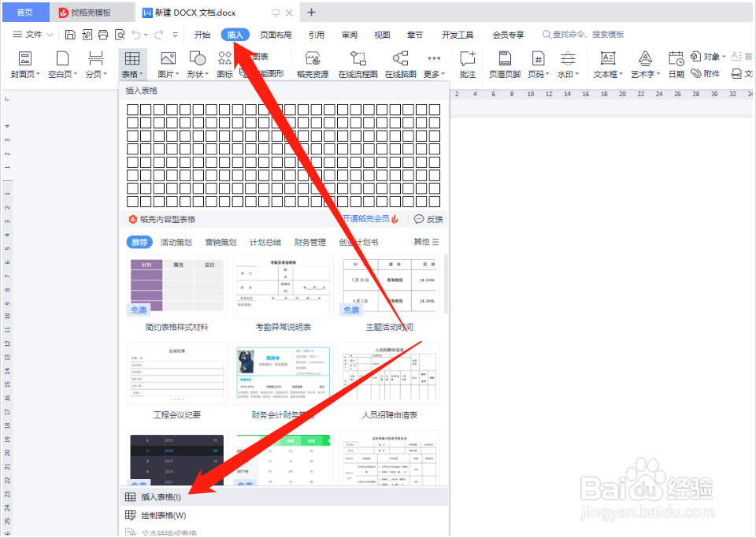
Task: Open the View (视图) tab
Action: tap(382, 35)
